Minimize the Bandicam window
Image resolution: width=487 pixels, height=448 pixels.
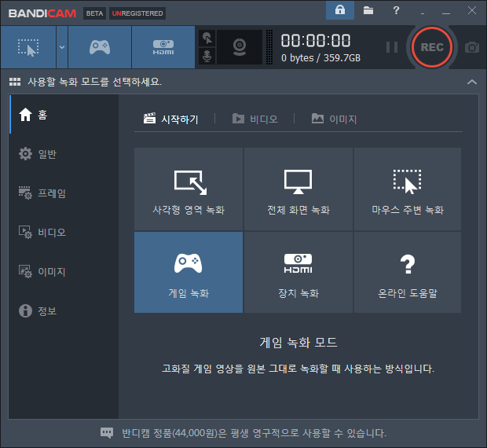click(x=446, y=13)
